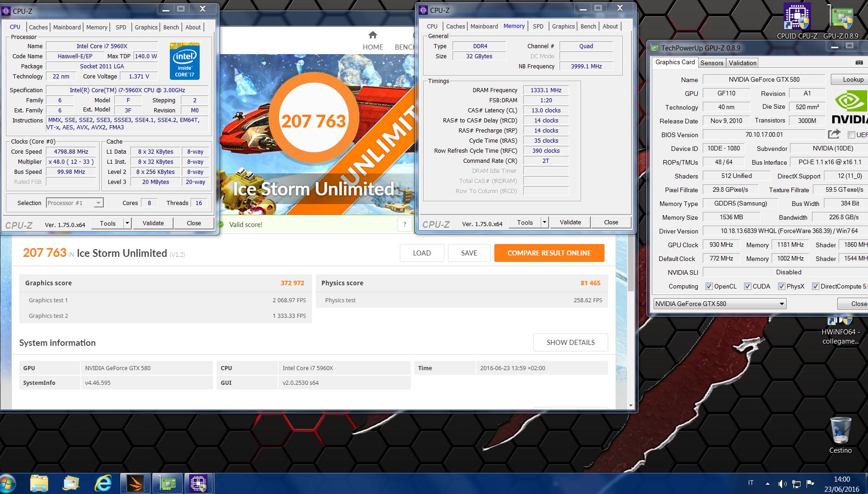Viewport: 868px width, 494px height.
Task: Click Validate in left CPU-Z window
Action: pos(153,223)
